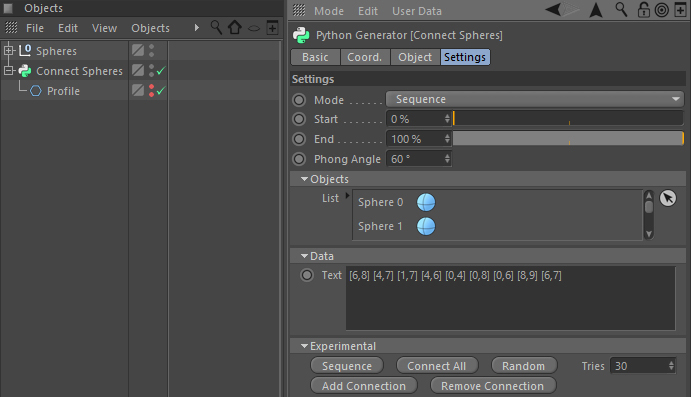Switch to the Basic tab
Viewport: 691px width, 397px height.
click(x=315, y=57)
